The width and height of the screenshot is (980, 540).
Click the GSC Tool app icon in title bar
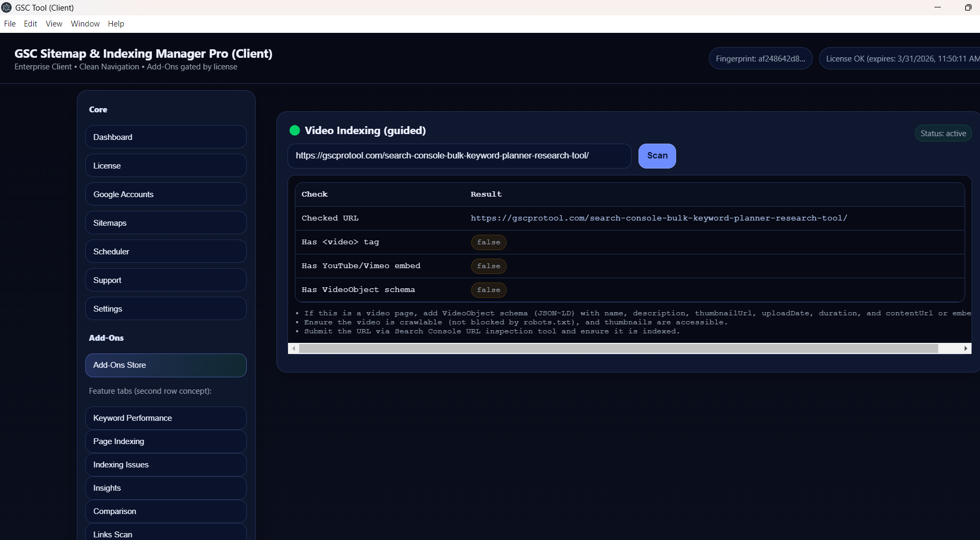coord(7,7)
